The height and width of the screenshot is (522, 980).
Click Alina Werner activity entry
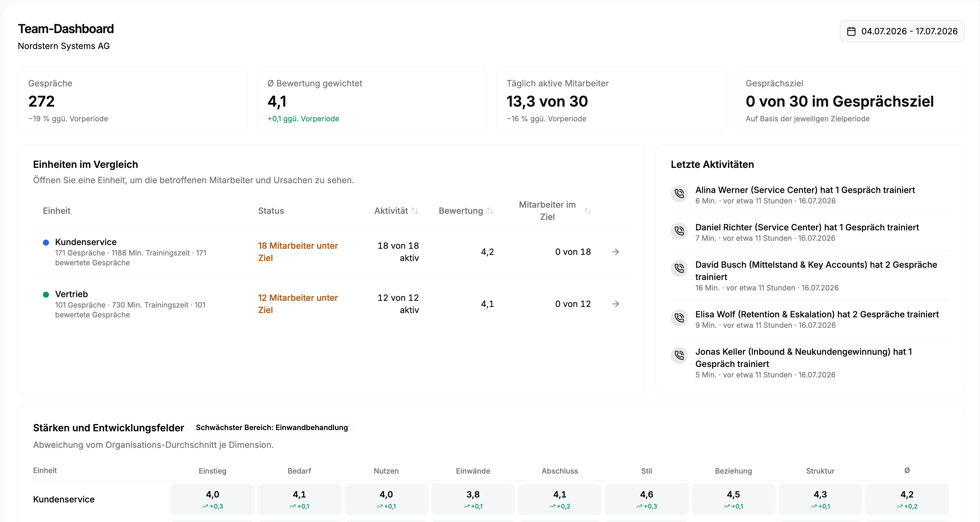(810, 195)
